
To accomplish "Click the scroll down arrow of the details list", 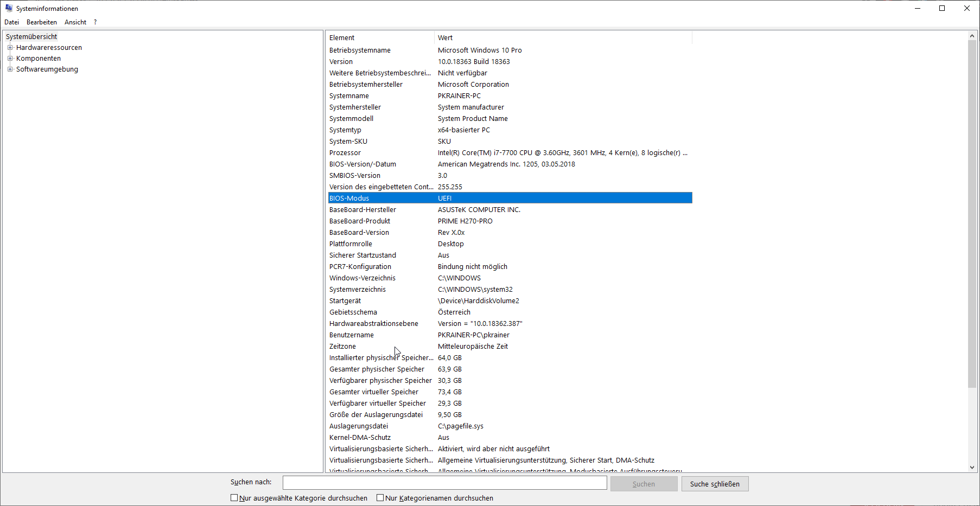I will pyautogui.click(x=972, y=467).
